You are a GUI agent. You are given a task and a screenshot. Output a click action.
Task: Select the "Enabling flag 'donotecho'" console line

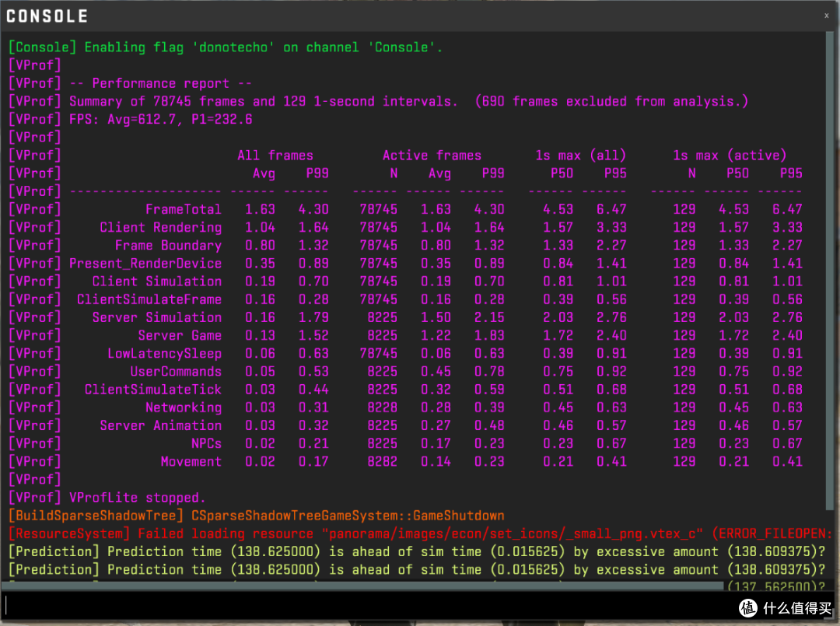(226, 47)
